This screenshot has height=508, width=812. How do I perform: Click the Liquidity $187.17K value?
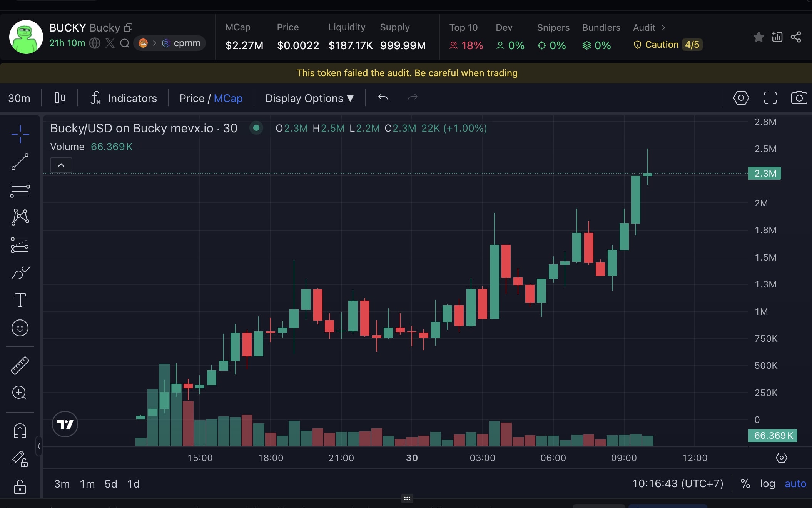[x=351, y=45]
